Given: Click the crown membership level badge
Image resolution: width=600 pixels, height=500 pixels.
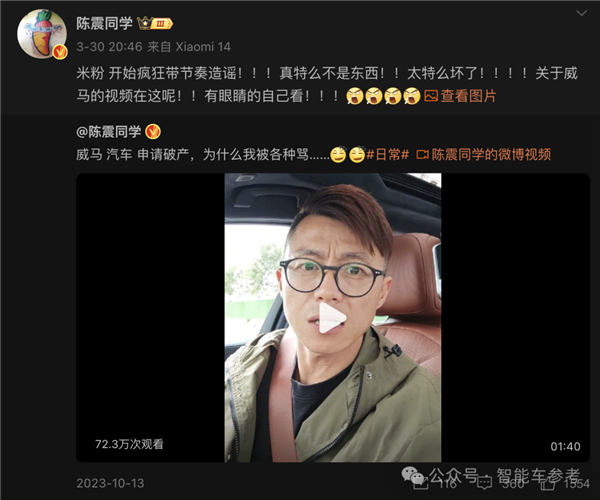Looking at the screenshot, I should tap(155, 24).
